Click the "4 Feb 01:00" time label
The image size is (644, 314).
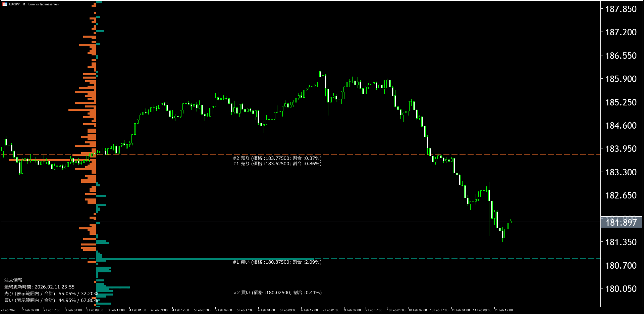click(x=138, y=310)
